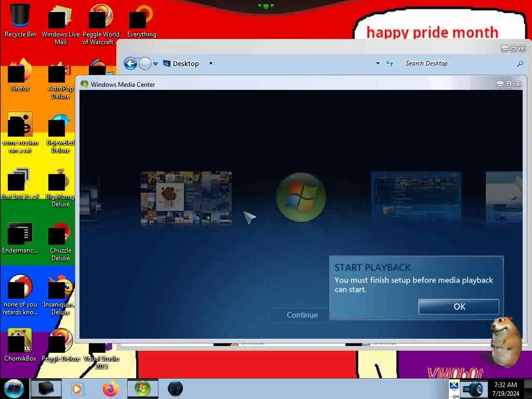Click the Windows Start orb
This screenshot has height=399, width=532.
[x=14, y=389]
